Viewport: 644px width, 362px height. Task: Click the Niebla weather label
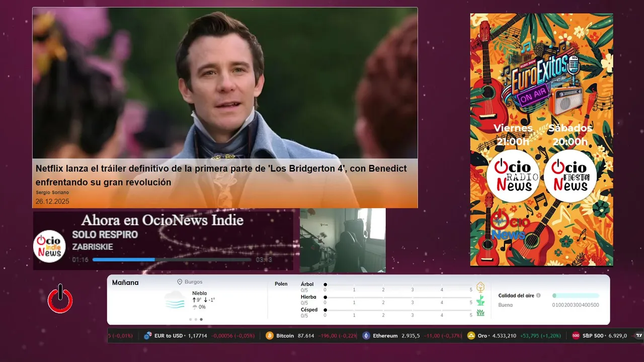pos(199,293)
